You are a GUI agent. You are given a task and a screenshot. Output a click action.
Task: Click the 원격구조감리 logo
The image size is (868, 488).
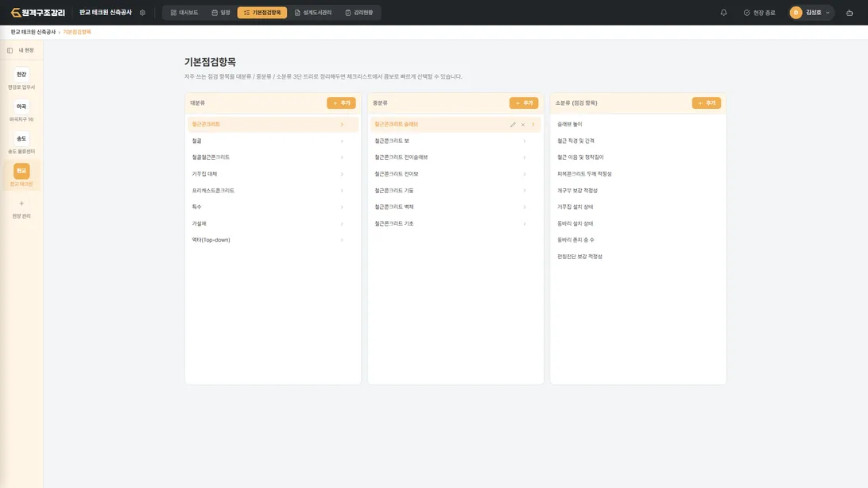(37, 12)
